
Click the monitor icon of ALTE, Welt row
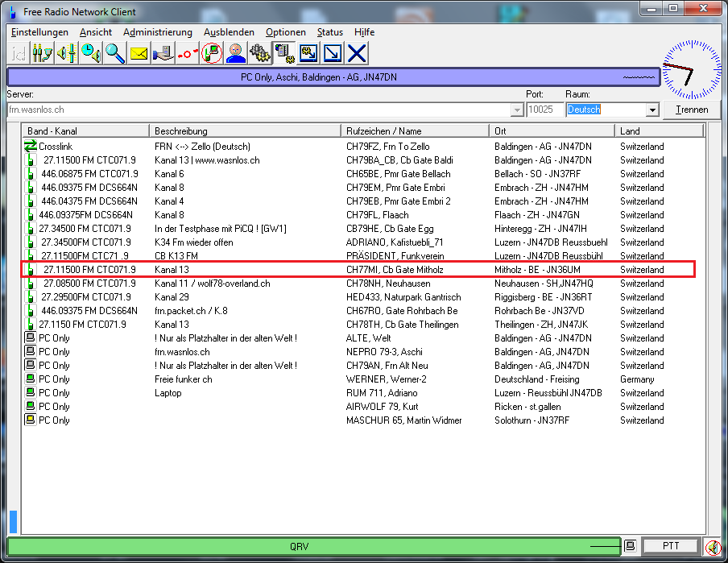tap(30, 337)
